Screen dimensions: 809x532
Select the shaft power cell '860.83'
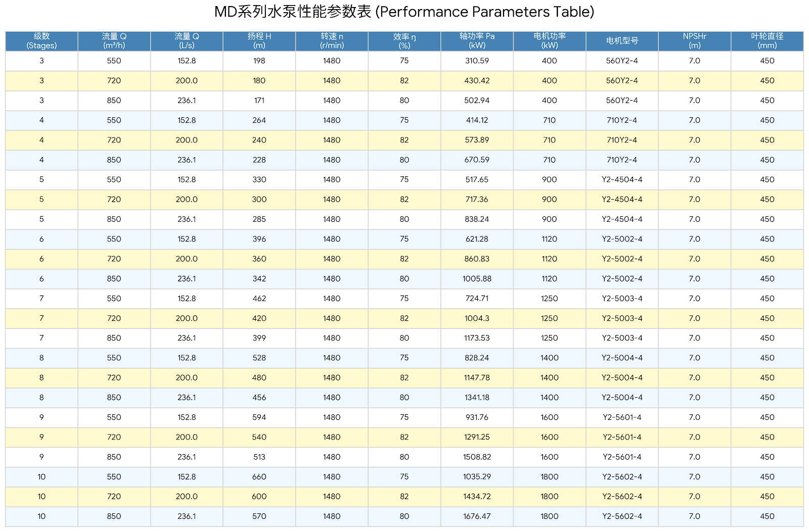pos(477,259)
